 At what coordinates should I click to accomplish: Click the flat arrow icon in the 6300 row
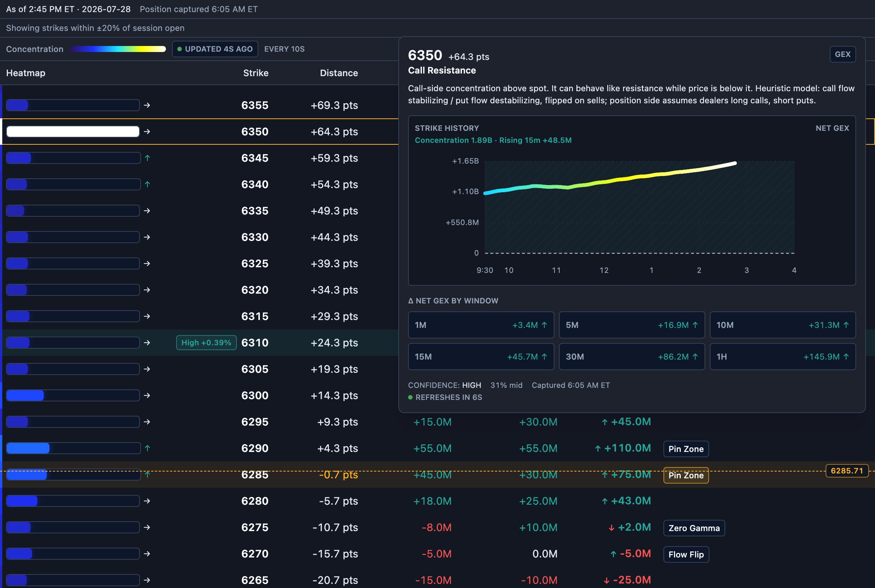click(147, 395)
